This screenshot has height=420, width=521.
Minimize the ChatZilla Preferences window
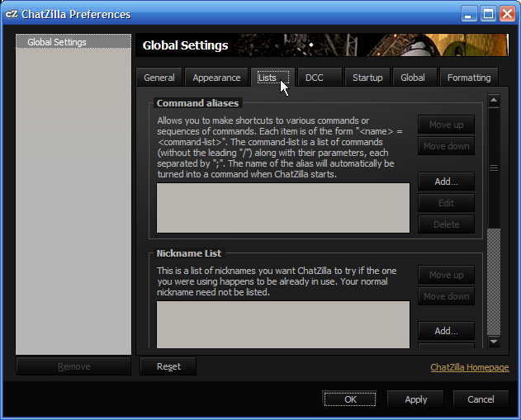(x=469, y=14)
